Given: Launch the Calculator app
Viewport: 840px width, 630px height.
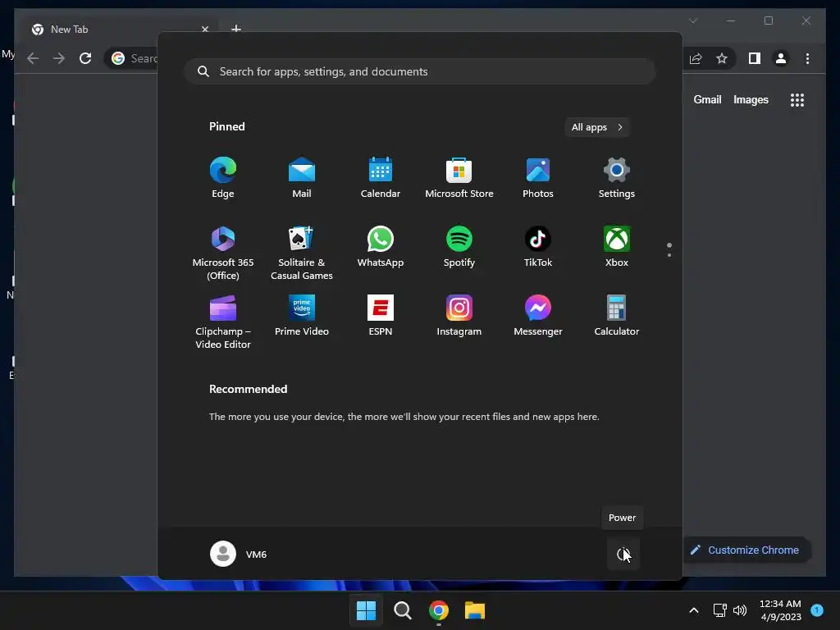Looking at the screenshot, I should click(x=617, y=316).
